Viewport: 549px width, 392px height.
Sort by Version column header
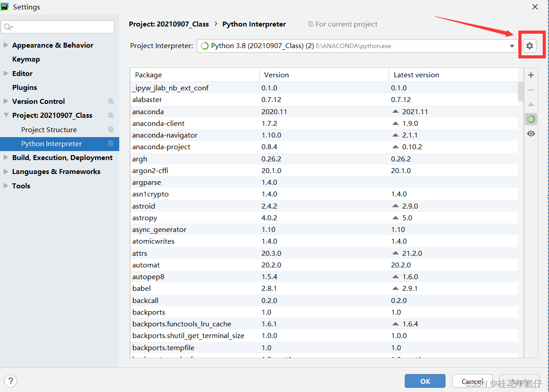(324, 75)
